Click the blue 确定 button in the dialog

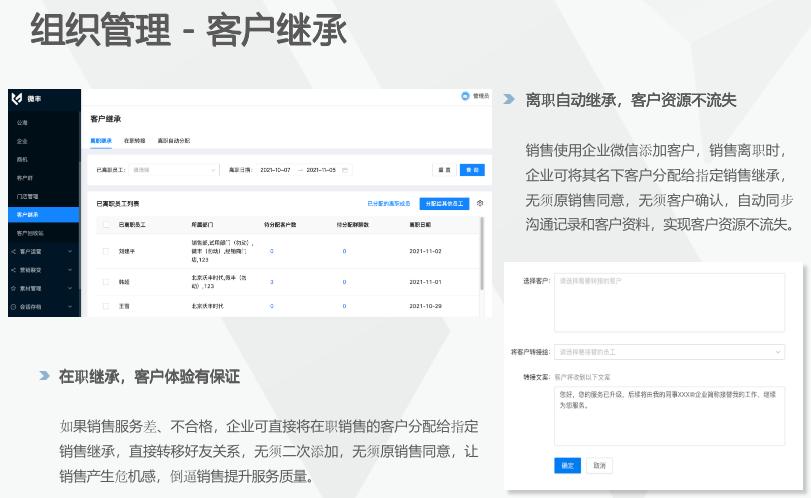[567, 465]
